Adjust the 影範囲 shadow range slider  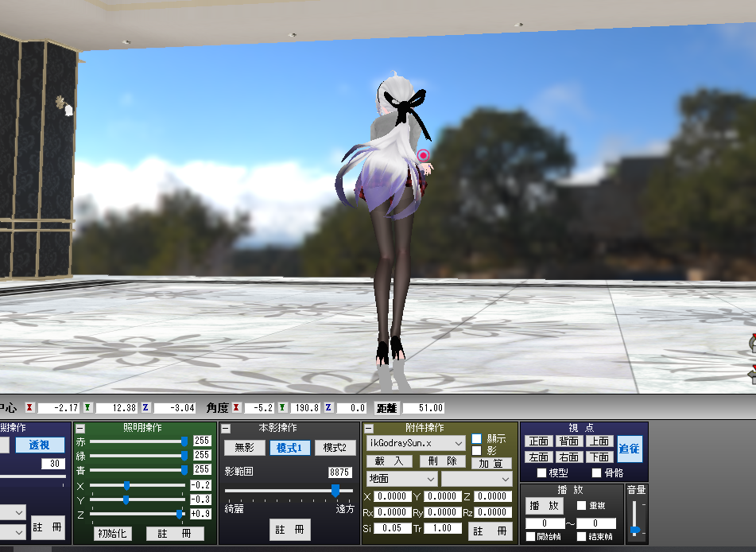[x=335, y=491]
